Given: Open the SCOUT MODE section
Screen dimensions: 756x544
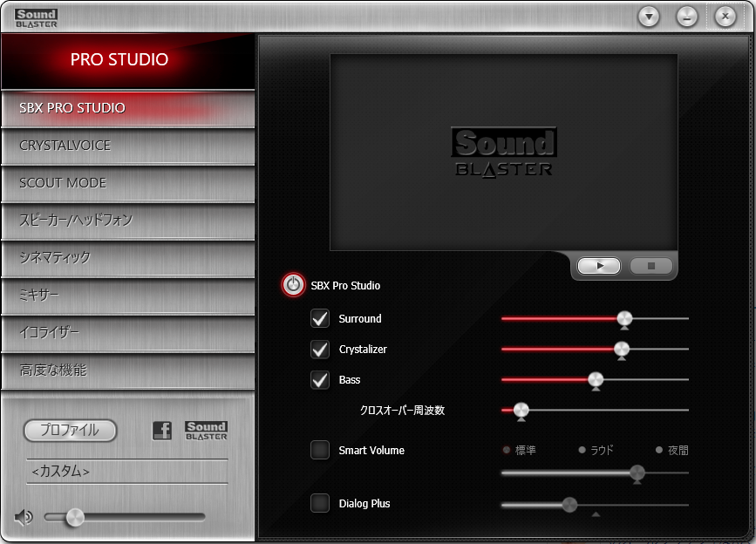Looking at the screenshot, I should pos(128,184).
